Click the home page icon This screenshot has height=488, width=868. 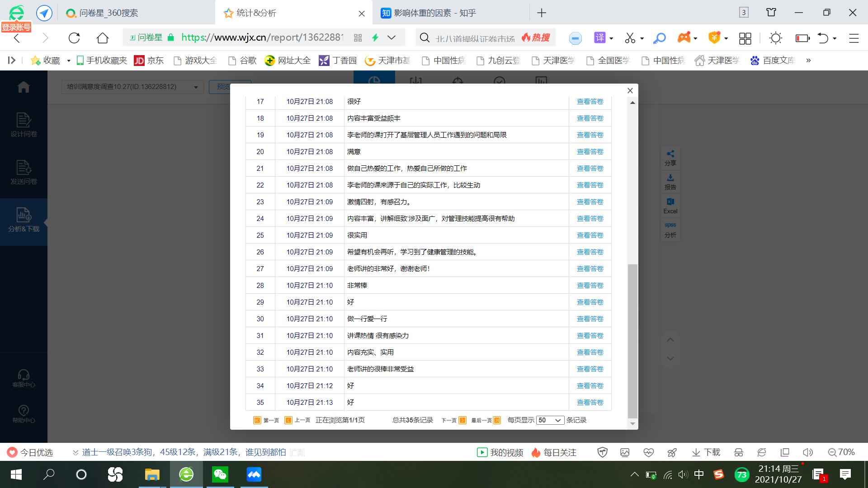point(103,38)
